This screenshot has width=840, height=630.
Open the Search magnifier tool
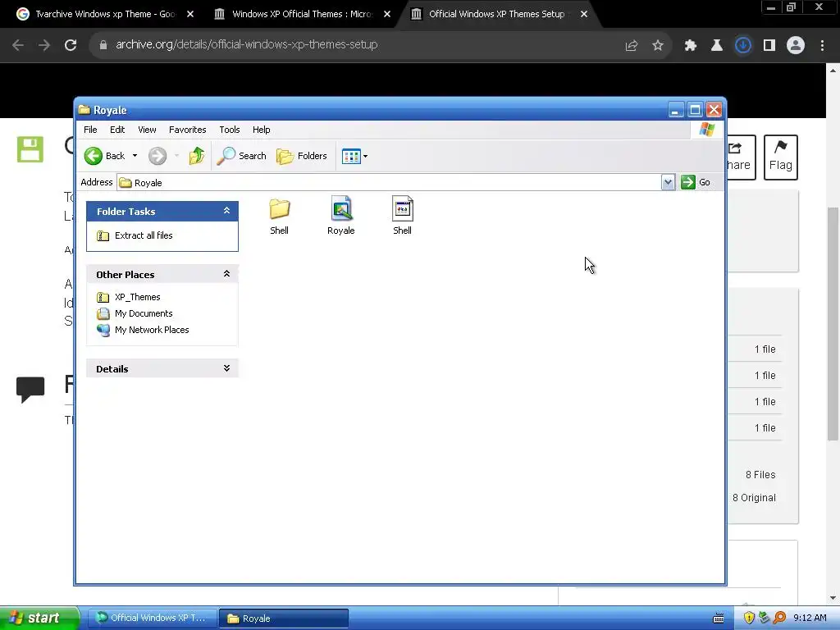point(242,156)
